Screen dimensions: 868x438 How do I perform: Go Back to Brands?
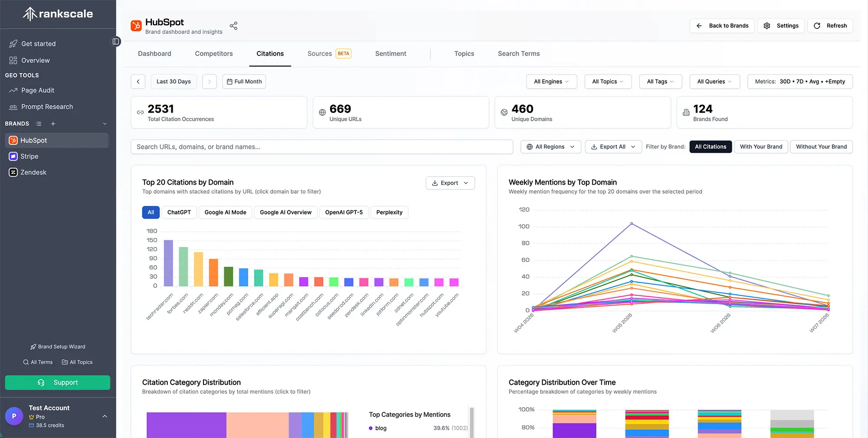pyautogui.click(x=722, y=26)
